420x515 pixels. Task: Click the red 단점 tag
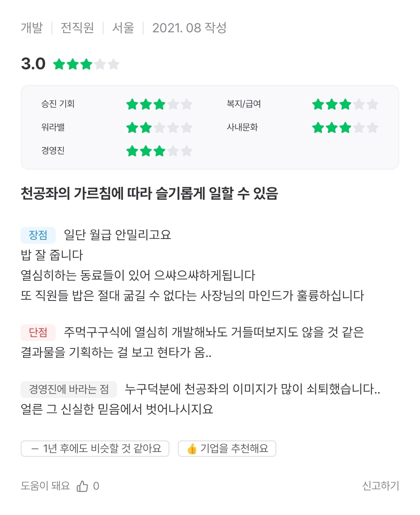point(38,332)
